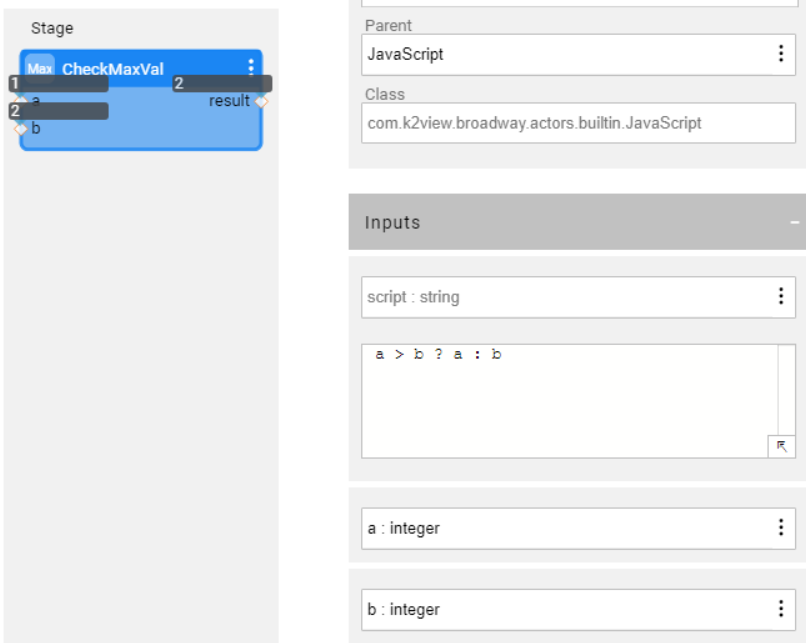Click the Parent JavaScript field
806x643 pixels.
point(560,54)
